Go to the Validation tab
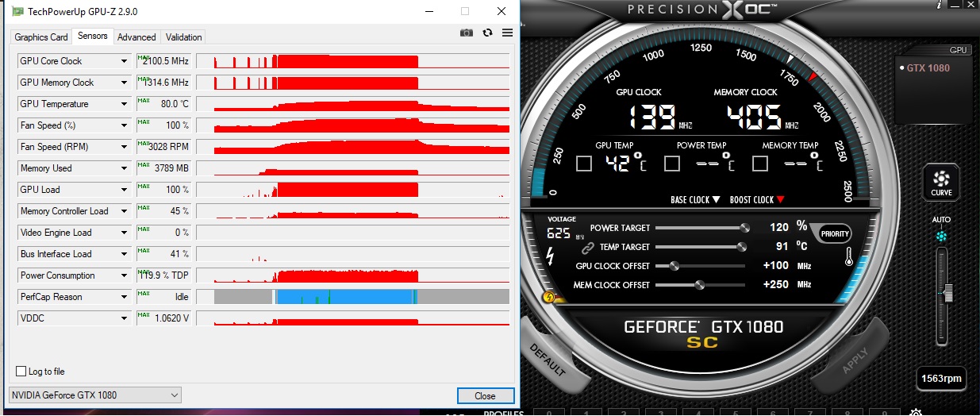The width and height of the screenshot is (980, 416). [x=184, y=37]
